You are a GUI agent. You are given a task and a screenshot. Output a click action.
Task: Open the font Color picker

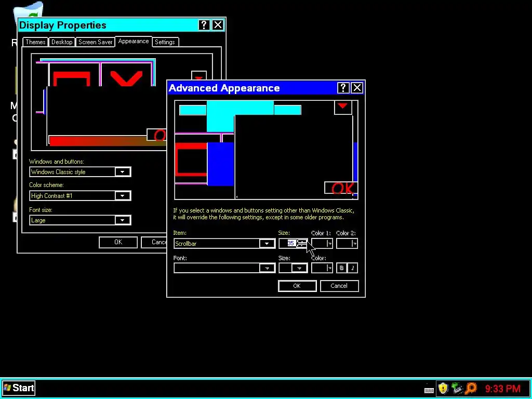(322, 268)
